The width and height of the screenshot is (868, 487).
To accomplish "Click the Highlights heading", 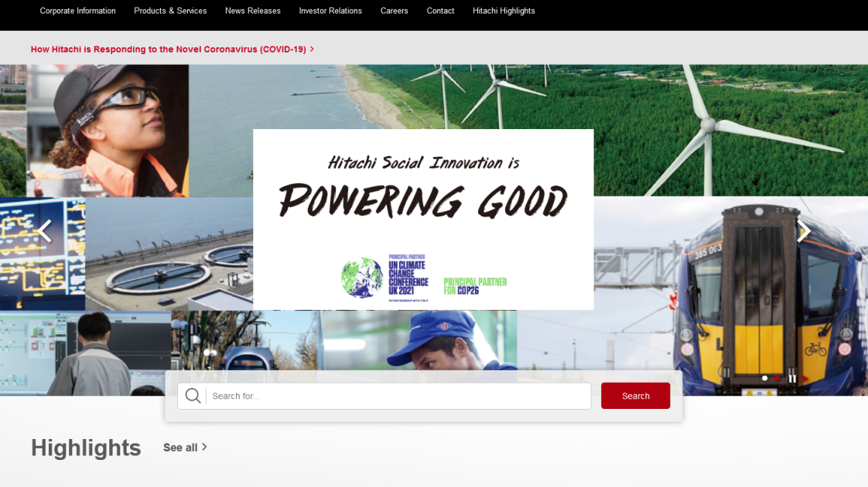I will pyautogui.click(x=86, y=448).
